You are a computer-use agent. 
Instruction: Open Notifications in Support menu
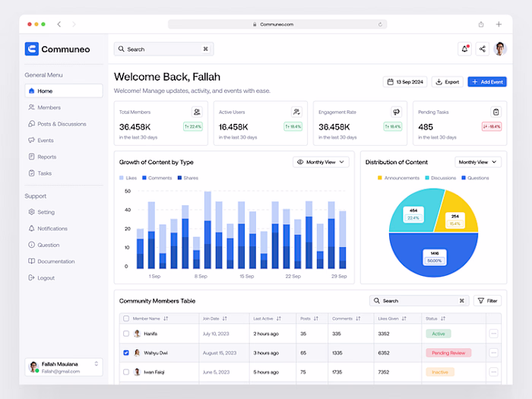(x=64, y=228)
